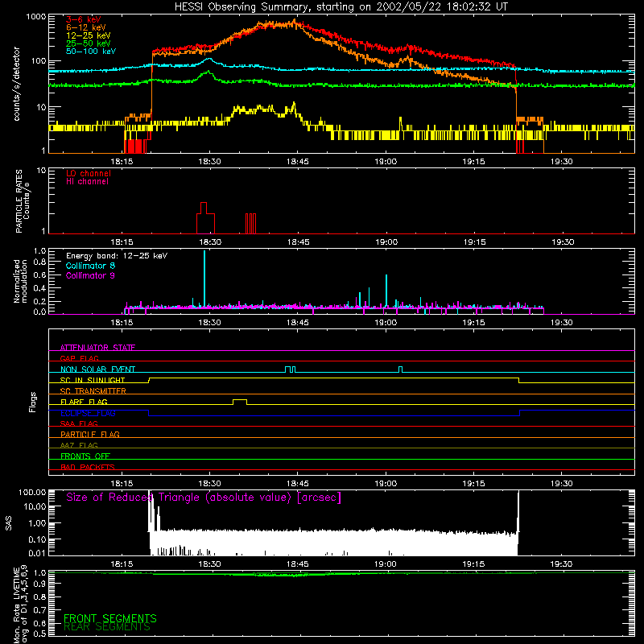Click the NON SOLAR EVENT pulse near 19:00

click(x=400, y=369)
